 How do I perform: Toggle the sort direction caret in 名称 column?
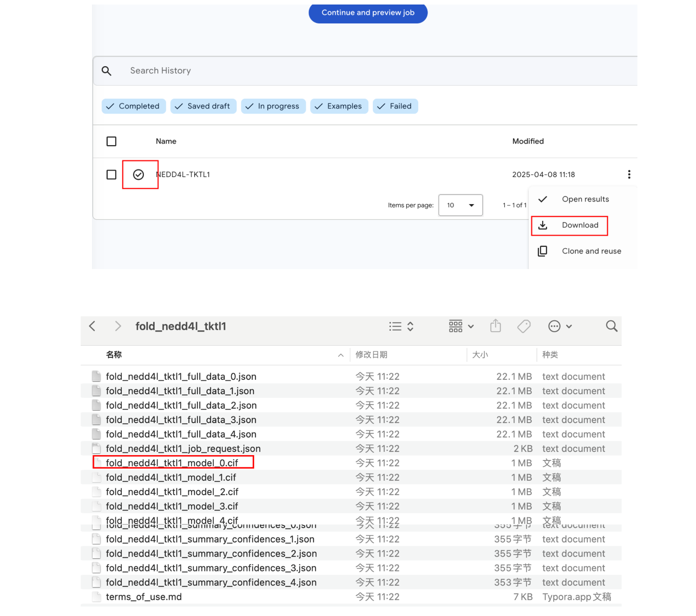point(341,356)
